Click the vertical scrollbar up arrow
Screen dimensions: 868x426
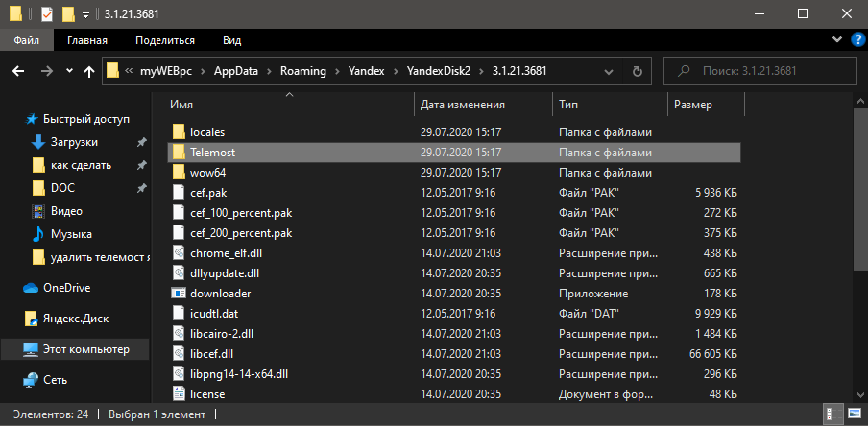pyautogui.click(x=861, y=100)
